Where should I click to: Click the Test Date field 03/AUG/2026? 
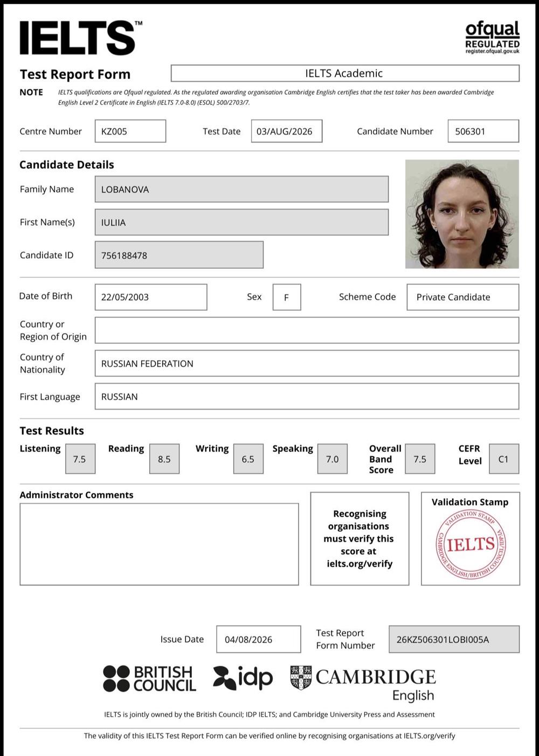[x=287, y=131]
